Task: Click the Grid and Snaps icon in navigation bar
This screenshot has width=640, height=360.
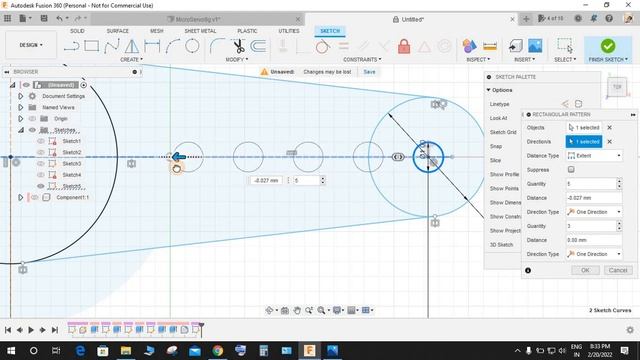Action: 351,311
